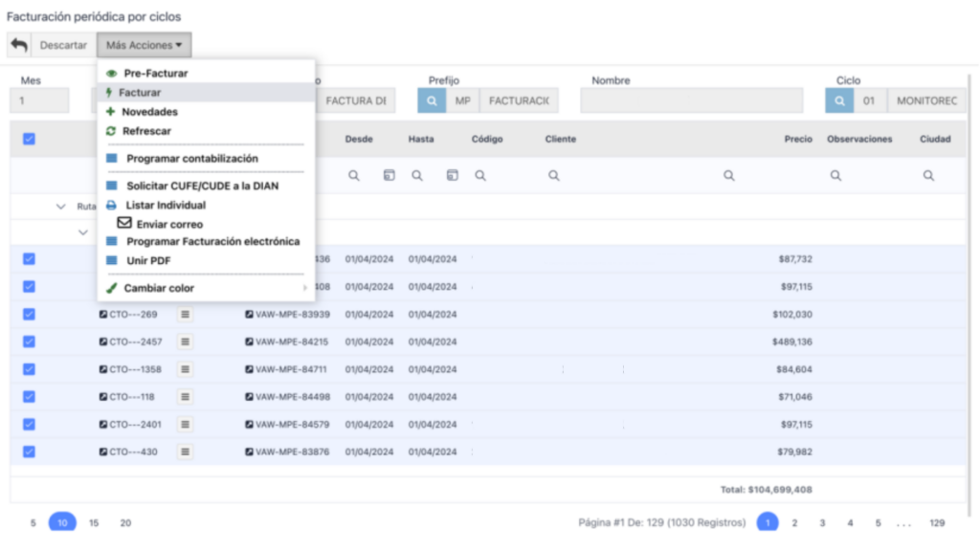Click the back arrow icon in toolbar
The height and width of the screenshot is (551, 980).
tap(19, 45)
